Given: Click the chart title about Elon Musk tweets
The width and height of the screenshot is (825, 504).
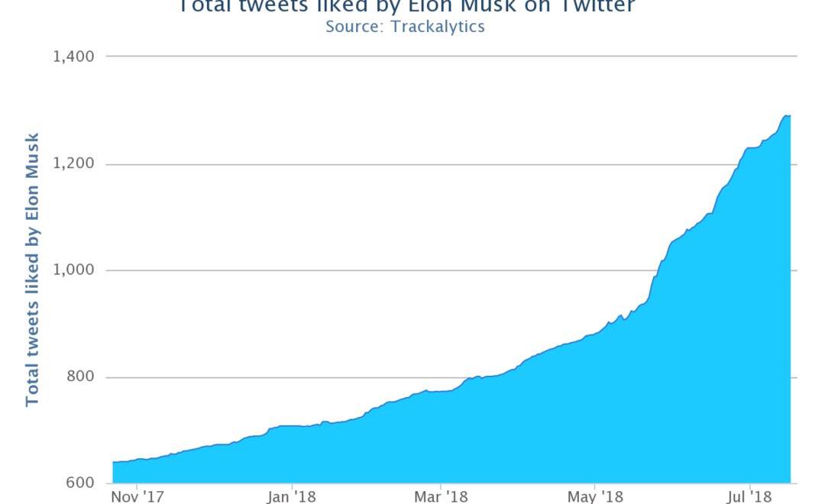Looking at the screenshot, I should point(406,7).
